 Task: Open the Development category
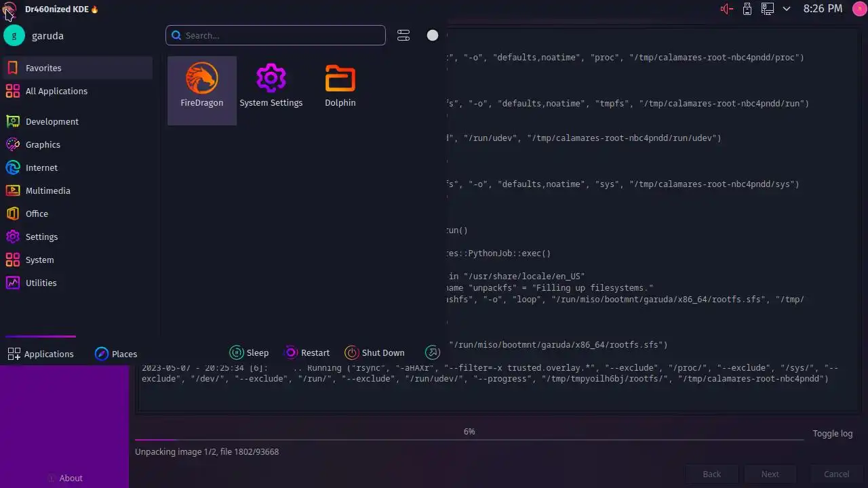(x=78, y=121)
